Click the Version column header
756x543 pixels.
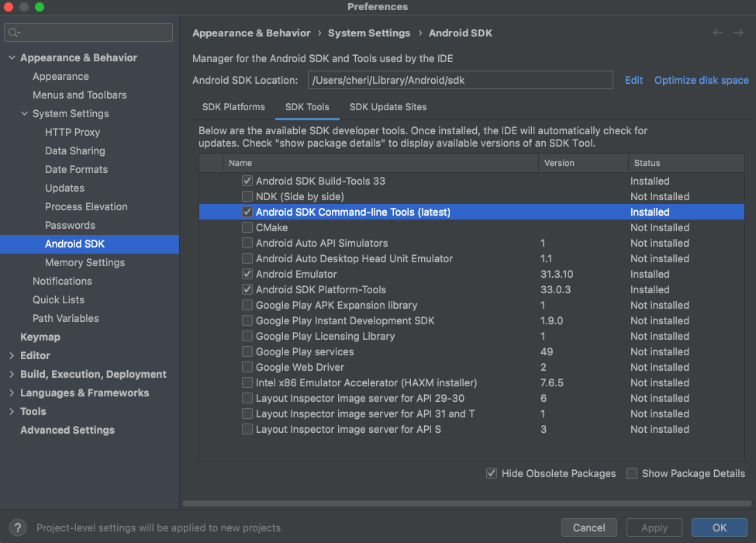click(x=583, y=163)
